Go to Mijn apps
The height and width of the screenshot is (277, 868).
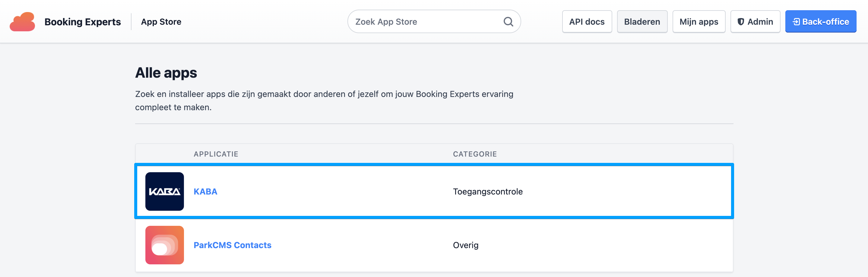[x=699, y=22]
